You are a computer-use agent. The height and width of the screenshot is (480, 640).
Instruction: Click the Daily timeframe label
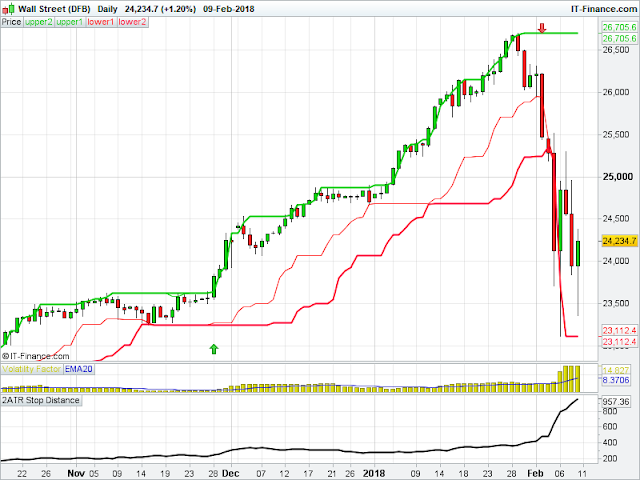107,9
